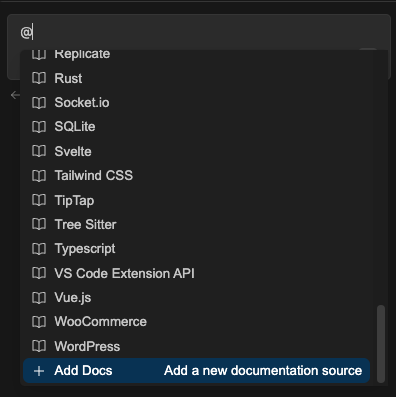
Task: Focus the chat input field containing @
Action: click(199, 32)
